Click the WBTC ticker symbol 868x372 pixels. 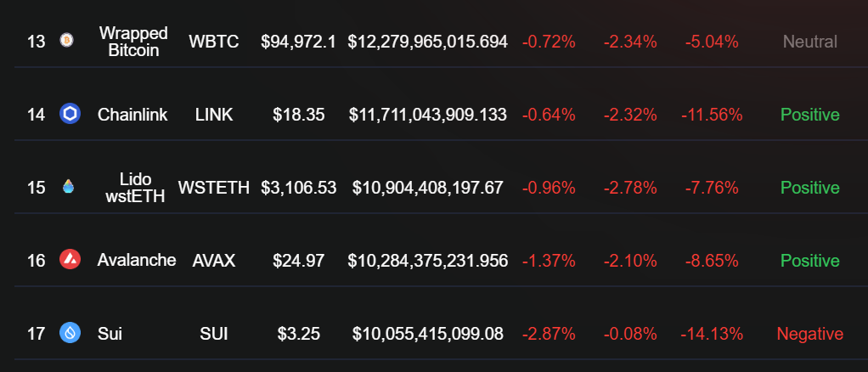(x=213, y=41)
